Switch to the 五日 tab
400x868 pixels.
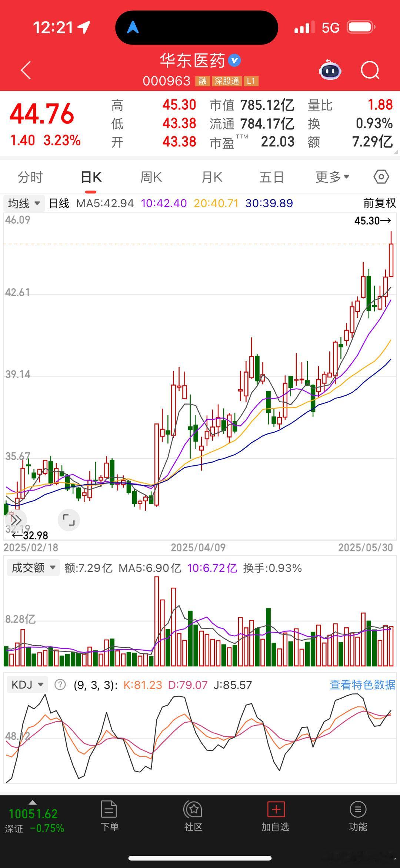coord(271,177)
